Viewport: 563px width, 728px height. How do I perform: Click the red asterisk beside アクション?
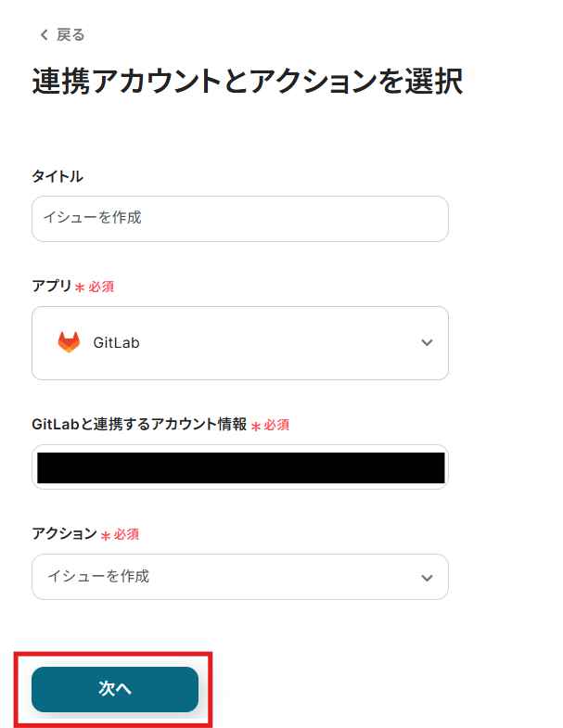click(x=105, y=535)
